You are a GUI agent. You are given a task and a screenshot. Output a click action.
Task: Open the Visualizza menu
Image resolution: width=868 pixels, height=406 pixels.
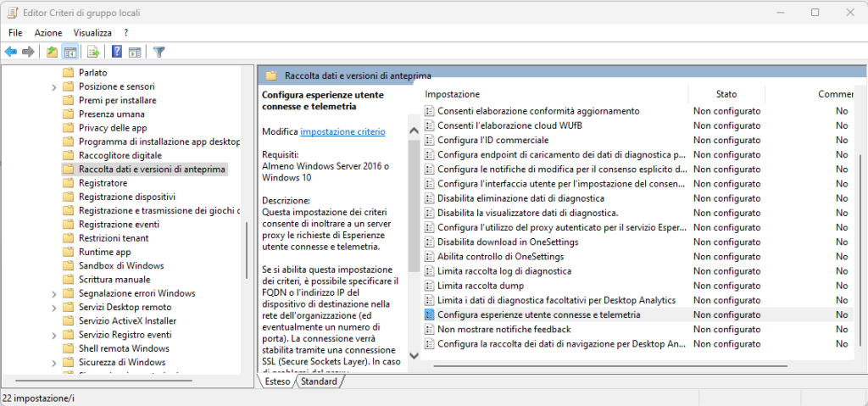point(92,32)
